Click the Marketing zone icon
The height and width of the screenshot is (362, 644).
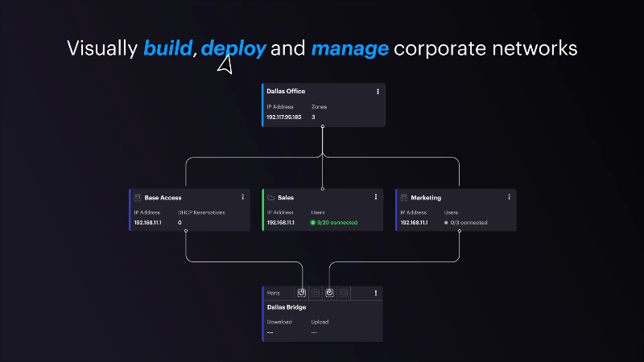(404, 197)
